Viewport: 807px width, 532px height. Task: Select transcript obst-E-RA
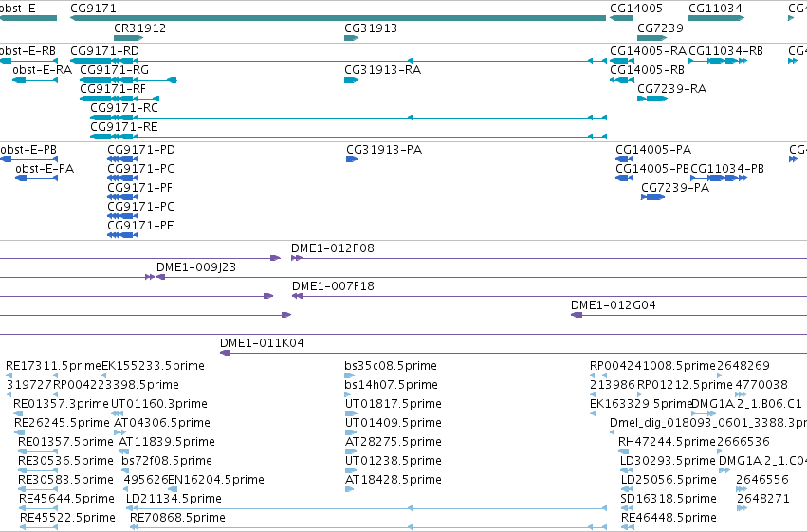pyautogui.click(x=35, y=80)
